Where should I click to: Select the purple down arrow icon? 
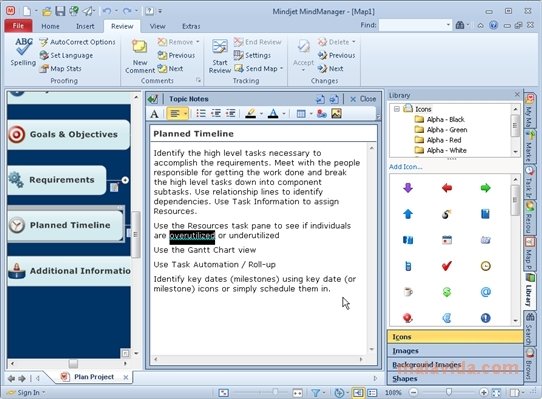[408, 188]
